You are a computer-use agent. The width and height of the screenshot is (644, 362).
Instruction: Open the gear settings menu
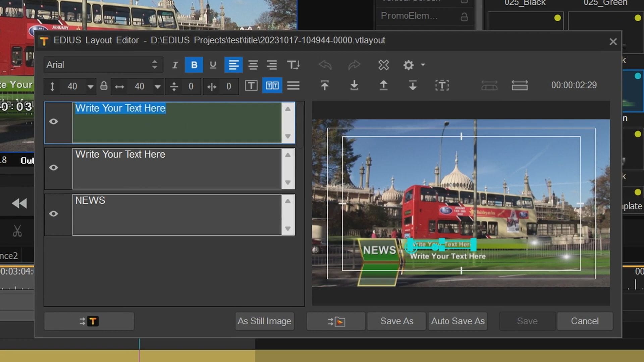(x=409, y=65)
